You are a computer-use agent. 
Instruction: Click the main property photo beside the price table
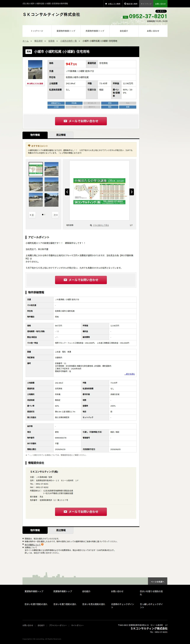coord(35,70)
